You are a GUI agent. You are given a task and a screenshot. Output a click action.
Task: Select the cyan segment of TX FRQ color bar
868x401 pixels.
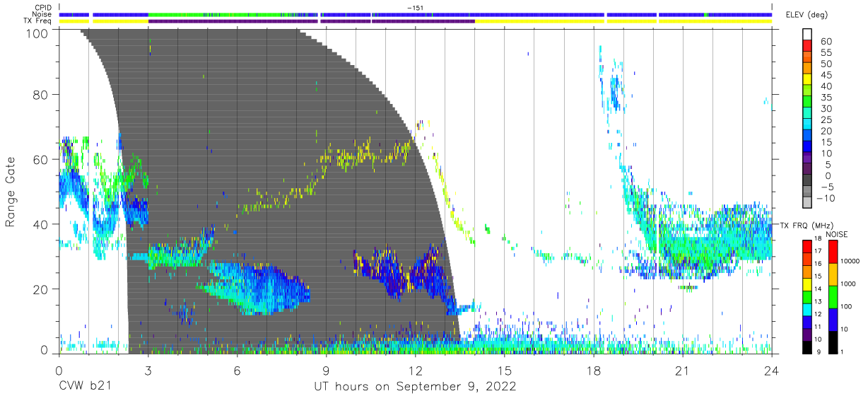click(x=807, y=310)
